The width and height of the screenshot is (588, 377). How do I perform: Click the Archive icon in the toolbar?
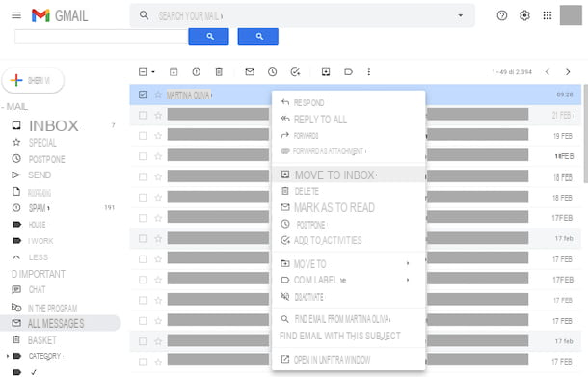point(174,72)
